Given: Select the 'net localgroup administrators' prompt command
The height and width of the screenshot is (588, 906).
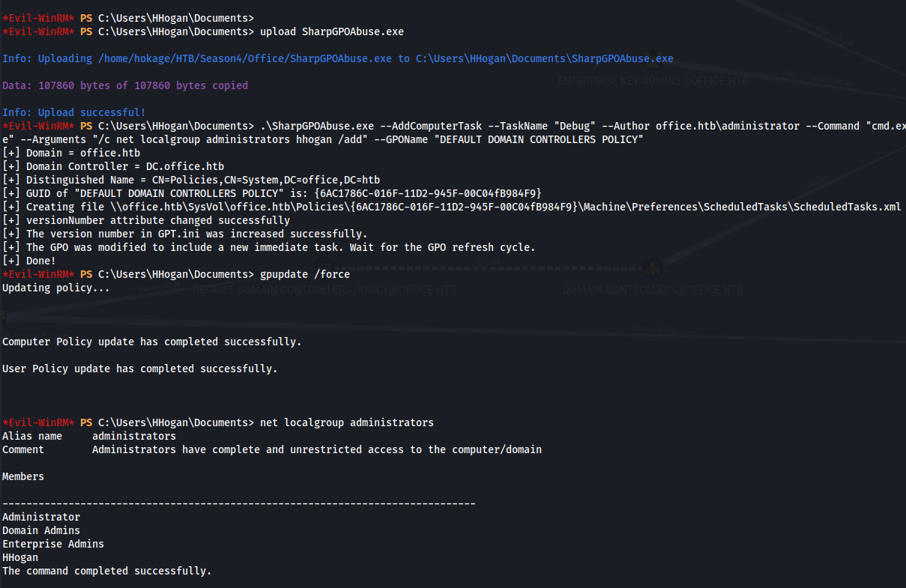Looking at the screenshot, I should (347, 422).
